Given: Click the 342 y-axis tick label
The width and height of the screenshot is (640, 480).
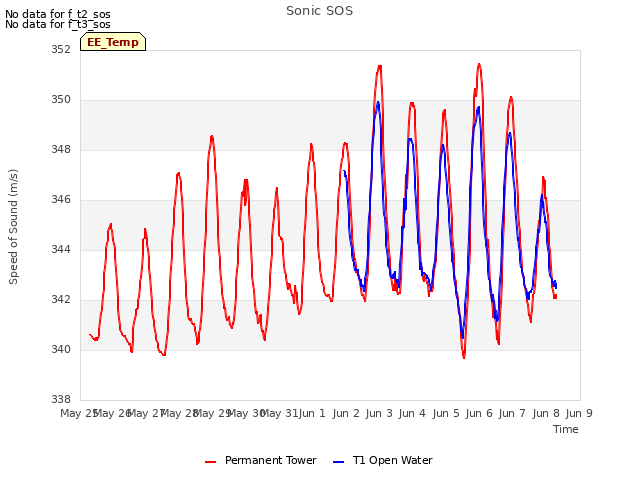Looking at the screenshot, I should (61, 300).
